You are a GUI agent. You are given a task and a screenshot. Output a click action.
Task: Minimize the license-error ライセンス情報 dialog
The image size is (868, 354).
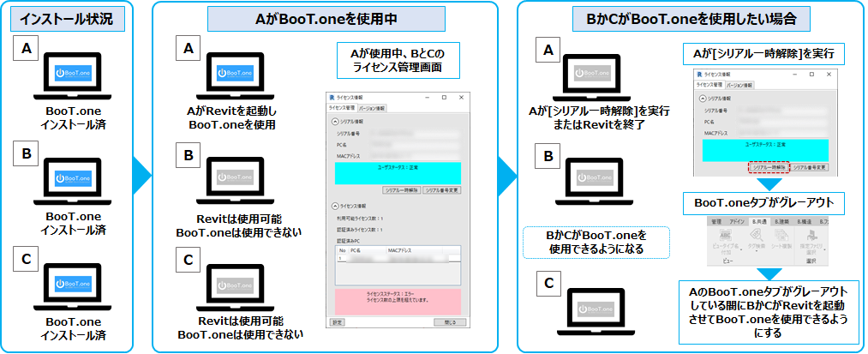[428, 98]
